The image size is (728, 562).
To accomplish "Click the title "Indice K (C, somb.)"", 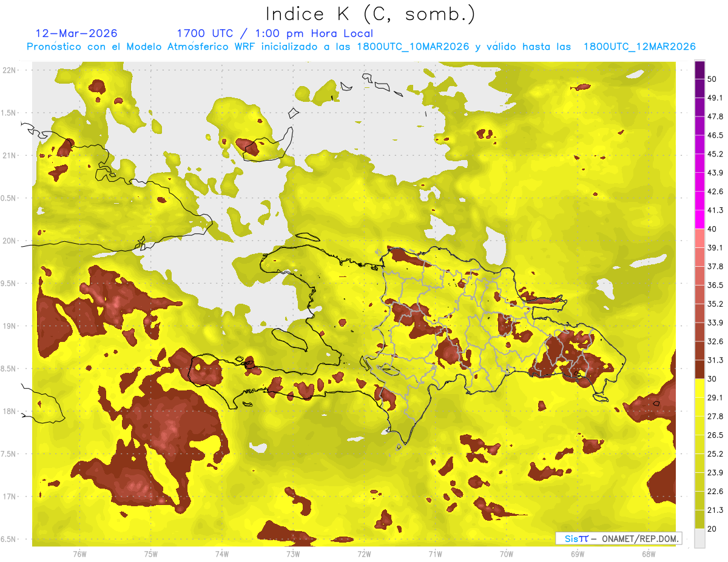I will [x=370, y=14].
